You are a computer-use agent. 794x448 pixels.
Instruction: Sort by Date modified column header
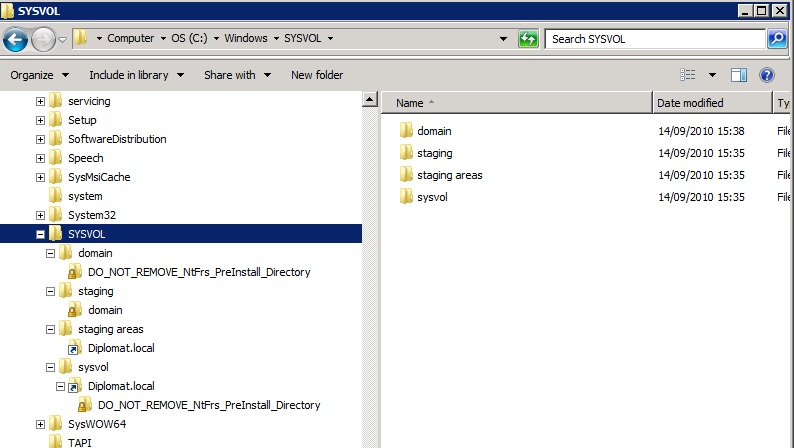[x=712, y=103]
